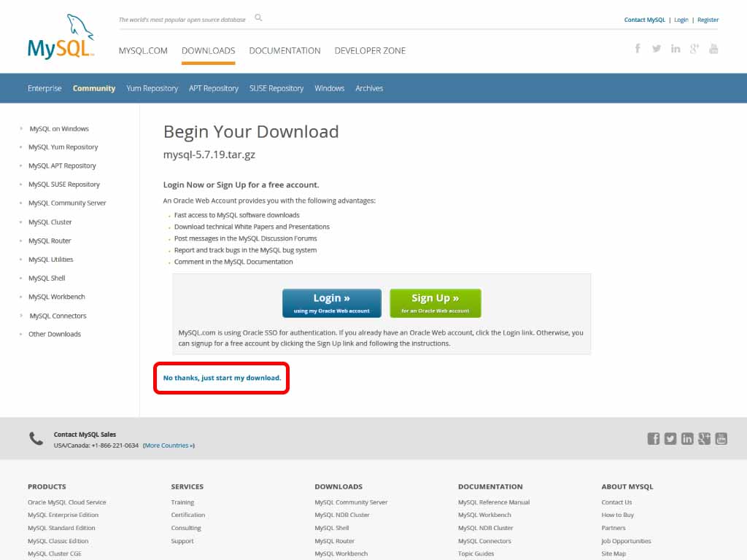Open MySQL APT Repository sidebar link
747x560 pixels.
[x=63, y=166]
